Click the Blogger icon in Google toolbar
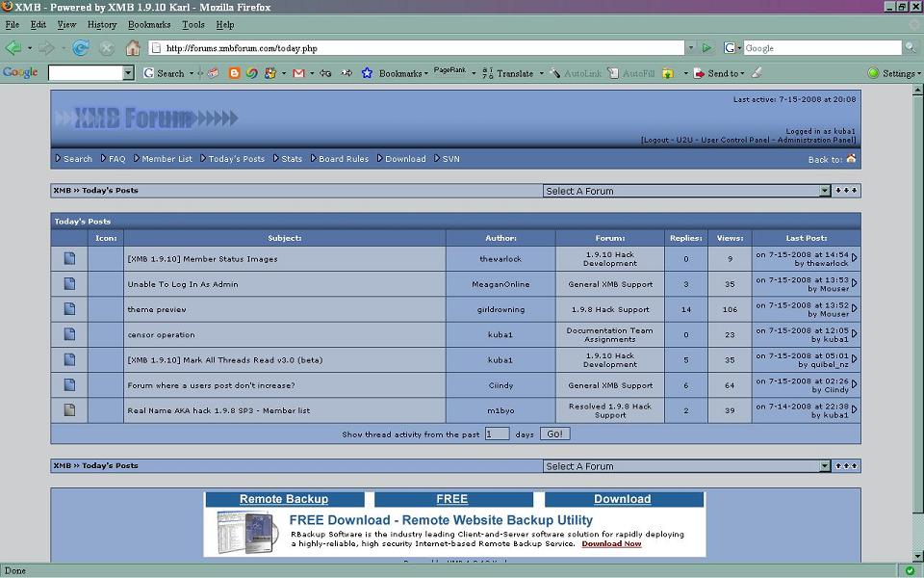The width and height of the screenshot is (924, 578). 234,73
